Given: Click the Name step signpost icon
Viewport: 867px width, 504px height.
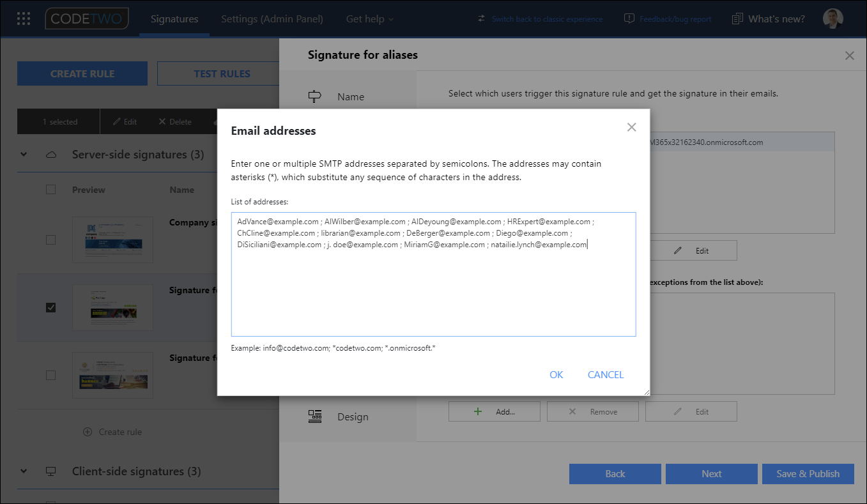Looking at the screenshot, I should pos(315,97).
